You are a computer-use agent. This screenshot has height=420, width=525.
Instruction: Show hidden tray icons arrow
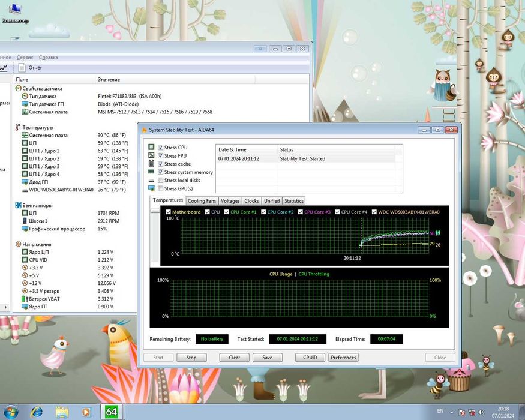pos(452,412)
